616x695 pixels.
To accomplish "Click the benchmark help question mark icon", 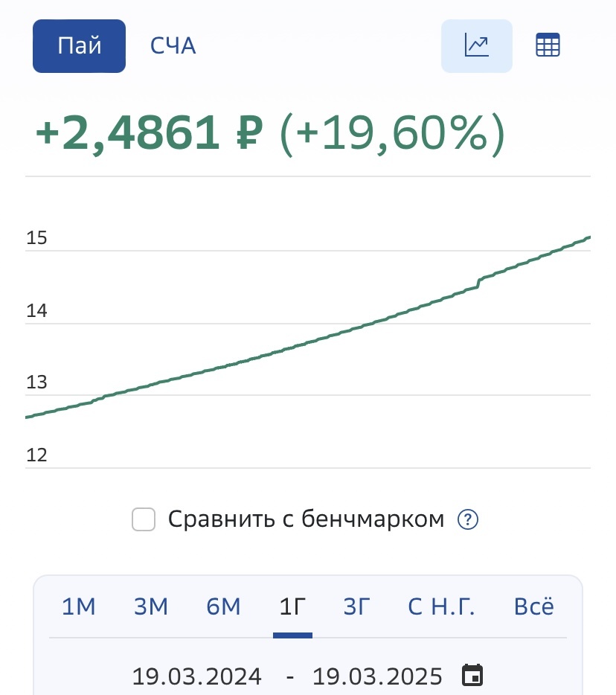I will 467,518.
